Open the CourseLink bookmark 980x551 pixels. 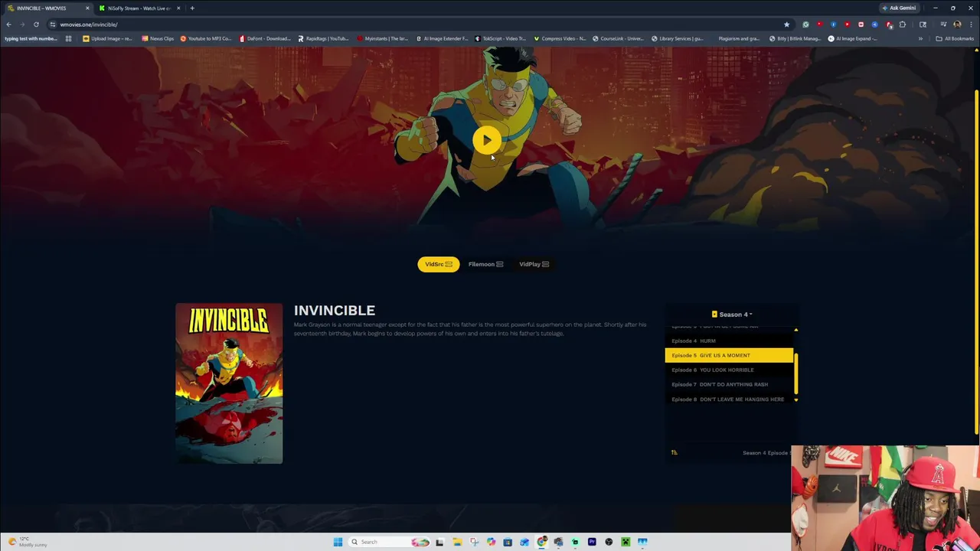click(x=619, y=38)
